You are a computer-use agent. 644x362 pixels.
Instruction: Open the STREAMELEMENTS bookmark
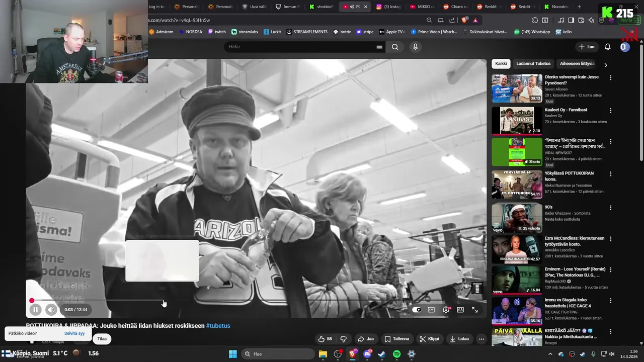point(306,32)
